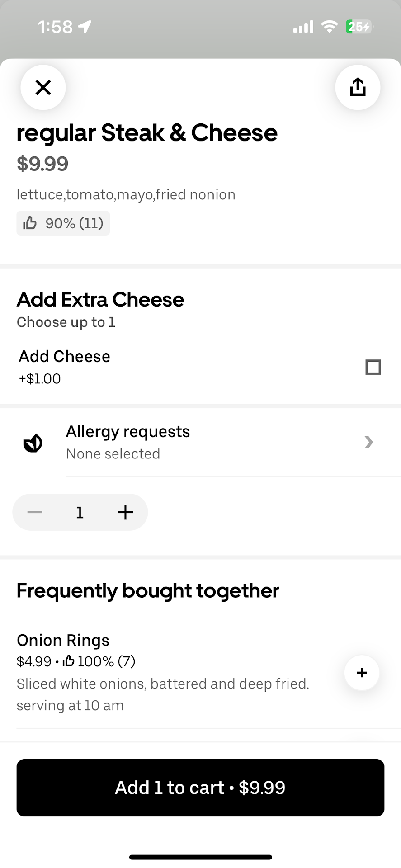Close the item detail sheet
Screen dimensions: 401x868
43,87
